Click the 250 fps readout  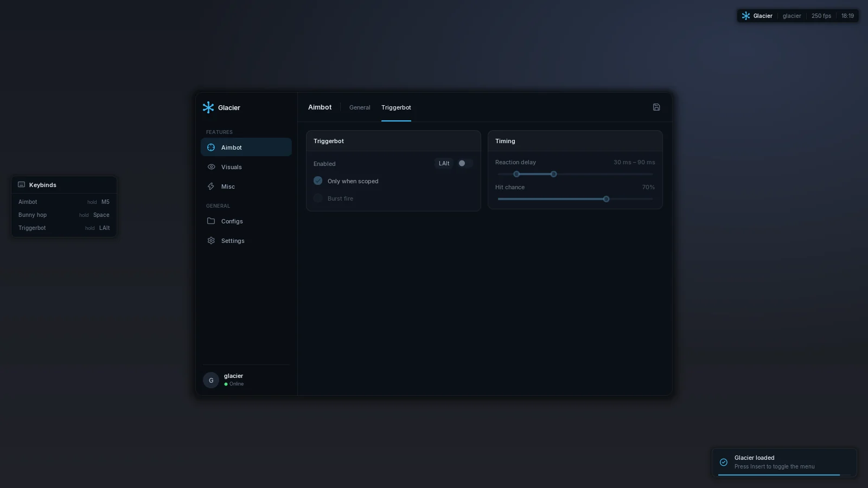click(821, 16)
